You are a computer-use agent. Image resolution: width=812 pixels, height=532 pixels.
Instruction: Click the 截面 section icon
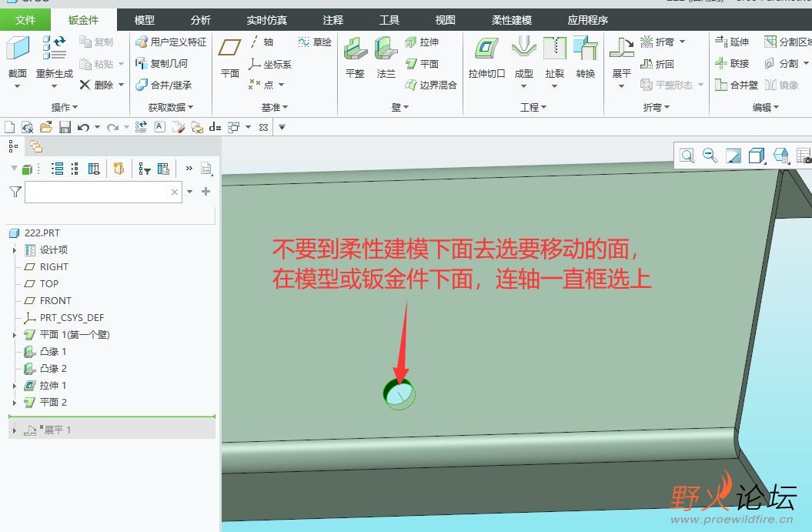tap(18, 49)
